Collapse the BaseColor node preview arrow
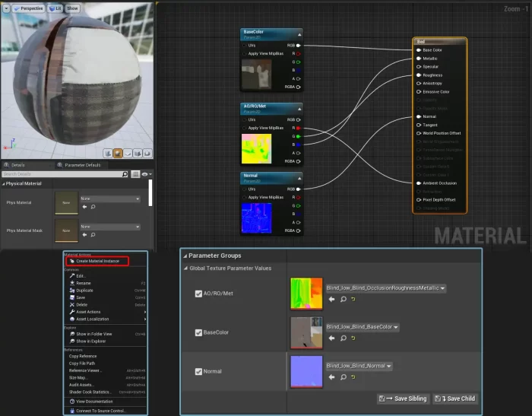This screenshot has width=532, height=416. point(299,33)
